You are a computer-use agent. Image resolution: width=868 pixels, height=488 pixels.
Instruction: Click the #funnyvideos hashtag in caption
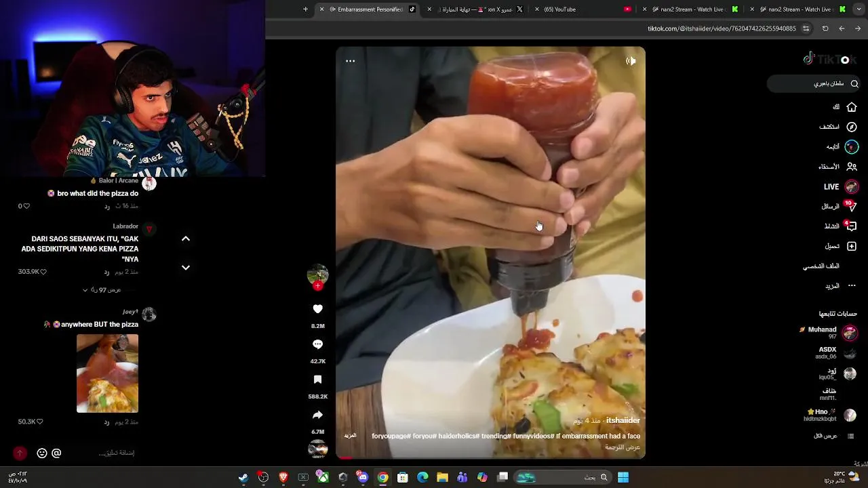pyautogui.click(x=535, y=436)
